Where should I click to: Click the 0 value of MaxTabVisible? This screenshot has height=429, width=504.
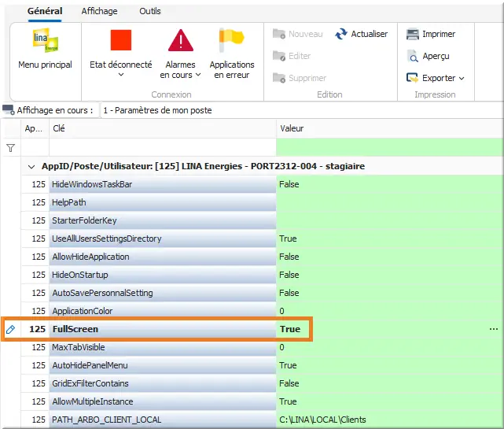coord(281,347)
